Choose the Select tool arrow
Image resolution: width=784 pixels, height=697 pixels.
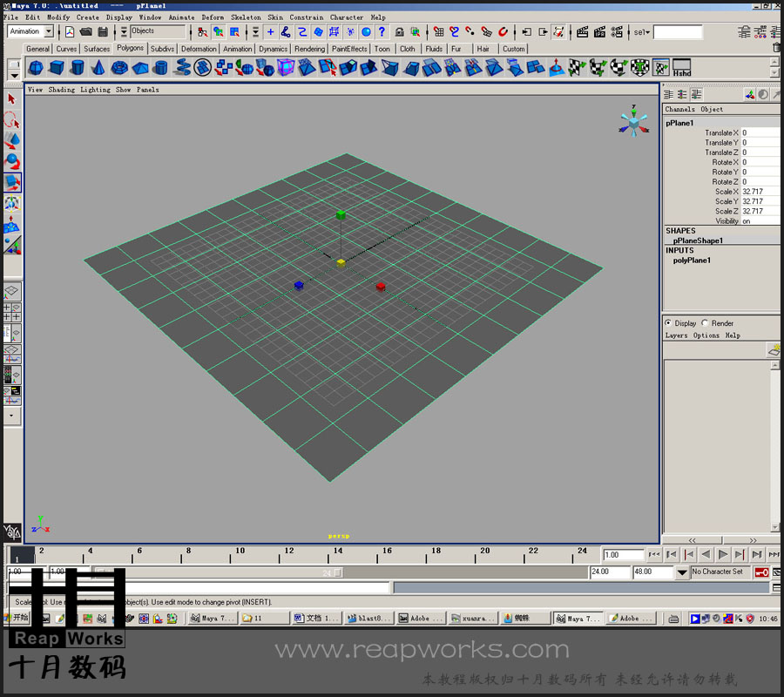tap(12, 99)
